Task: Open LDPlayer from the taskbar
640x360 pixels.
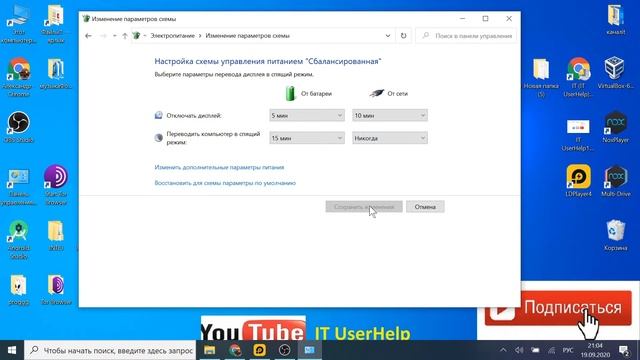Action: 260,350
